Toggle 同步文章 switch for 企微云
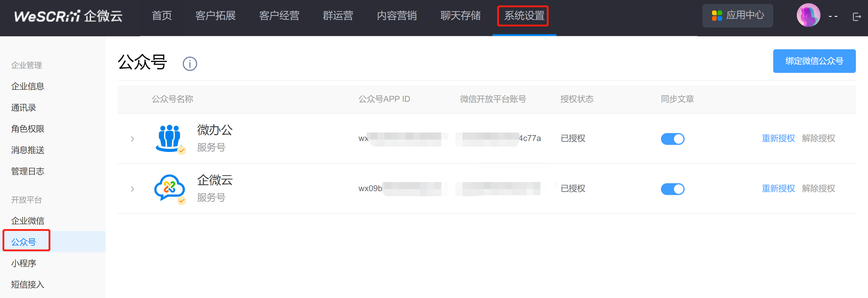This screenshot has width=868, height=298. 672,189
